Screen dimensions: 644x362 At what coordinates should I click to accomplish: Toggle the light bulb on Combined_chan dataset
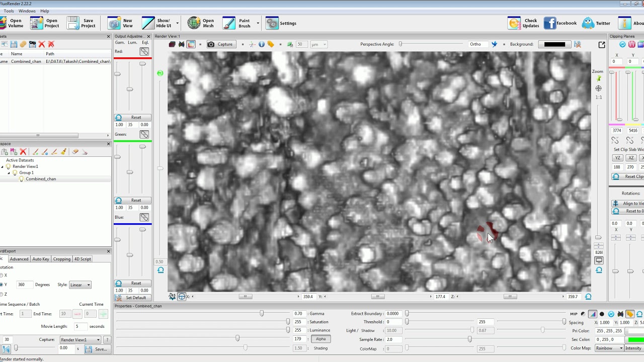pos(22,179)
